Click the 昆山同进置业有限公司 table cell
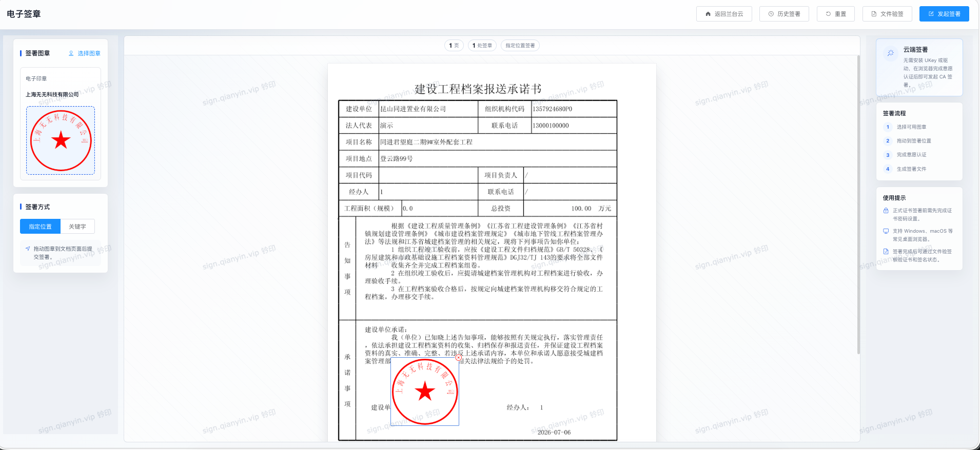Image resolution: width=980 pixels, height=450 pixels. point(428,109)
